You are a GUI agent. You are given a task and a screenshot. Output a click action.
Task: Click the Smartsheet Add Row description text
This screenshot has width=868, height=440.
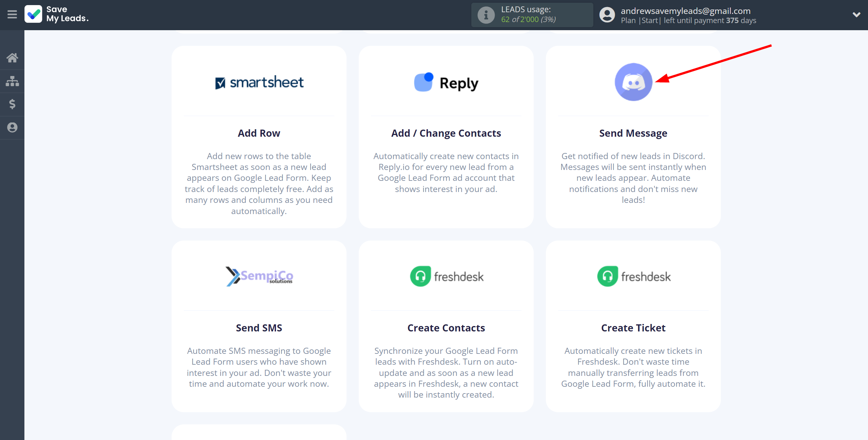(x=259, y=184)
